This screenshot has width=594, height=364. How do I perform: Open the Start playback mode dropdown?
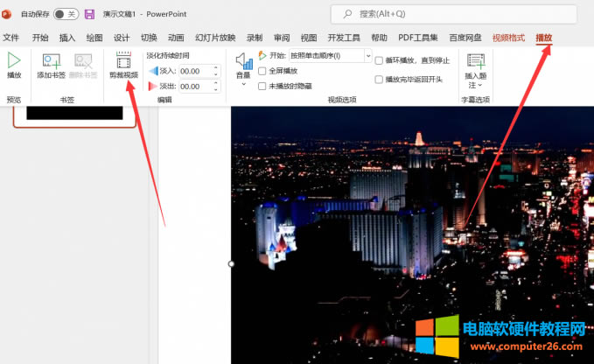367,55
